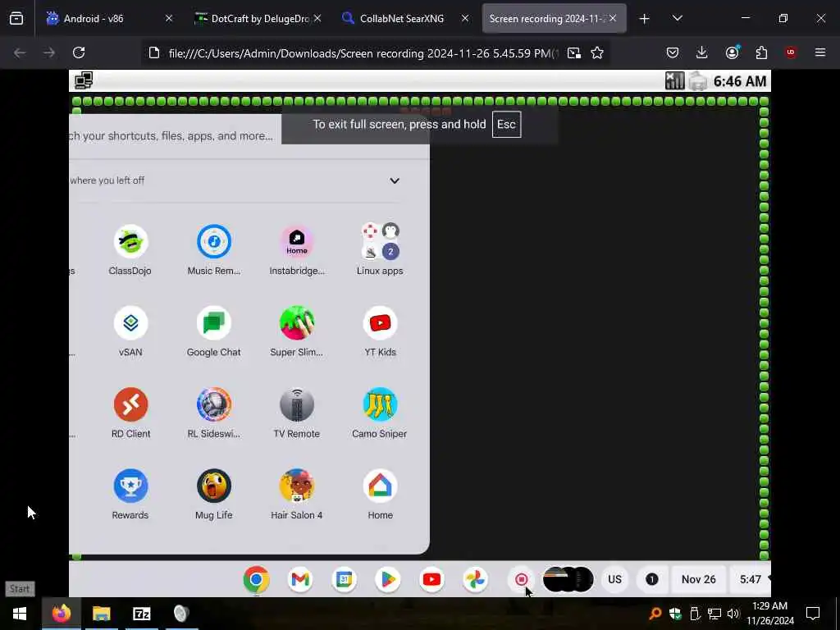
Task: Open Hair Salon 4 game
Action: [297, 486]
